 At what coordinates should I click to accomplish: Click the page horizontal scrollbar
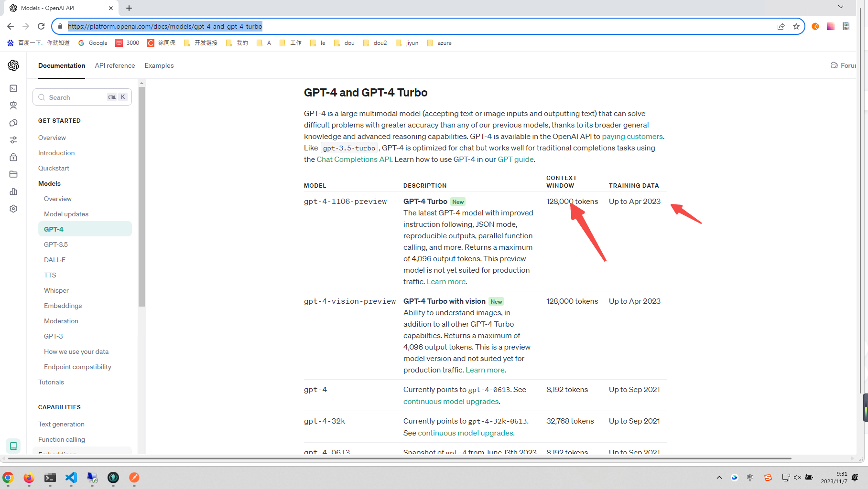pyautogui.click(x=399, y=458)
